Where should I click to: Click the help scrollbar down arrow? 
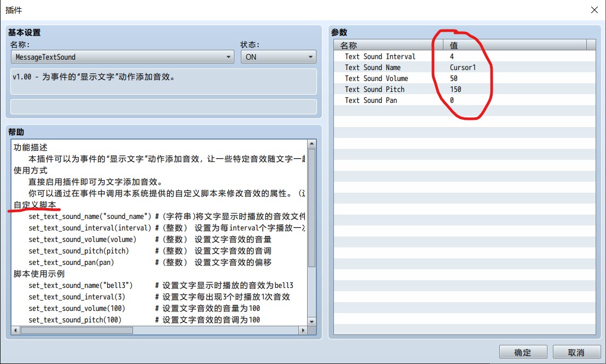[312, 321]
